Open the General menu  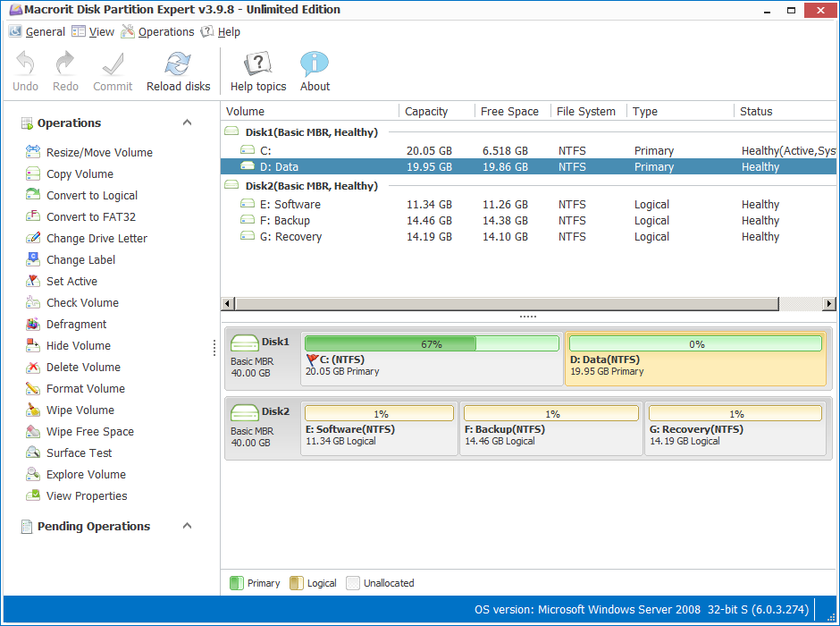click(x=37, y=31)
